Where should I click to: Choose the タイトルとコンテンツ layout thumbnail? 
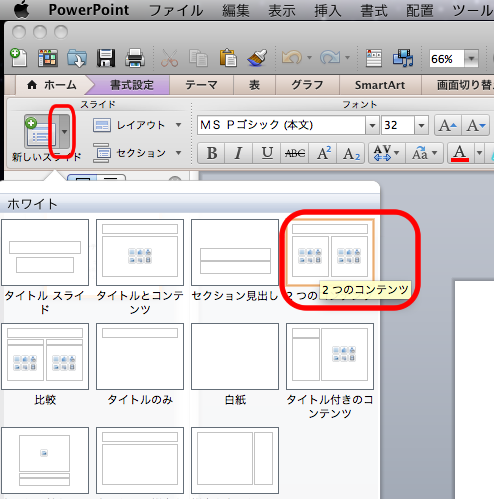click(140, 252)
